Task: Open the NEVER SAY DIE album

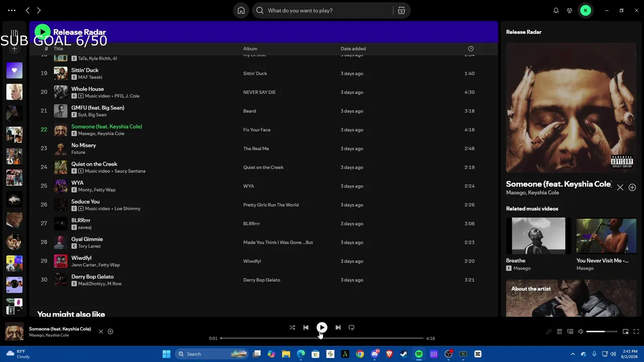Action: 260,92
